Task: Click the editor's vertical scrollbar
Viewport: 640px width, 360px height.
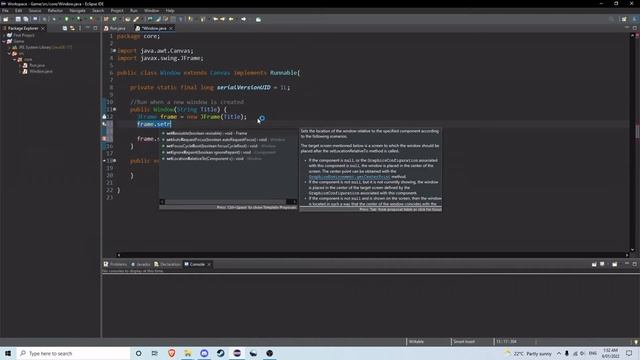Action: coord(632,142)
